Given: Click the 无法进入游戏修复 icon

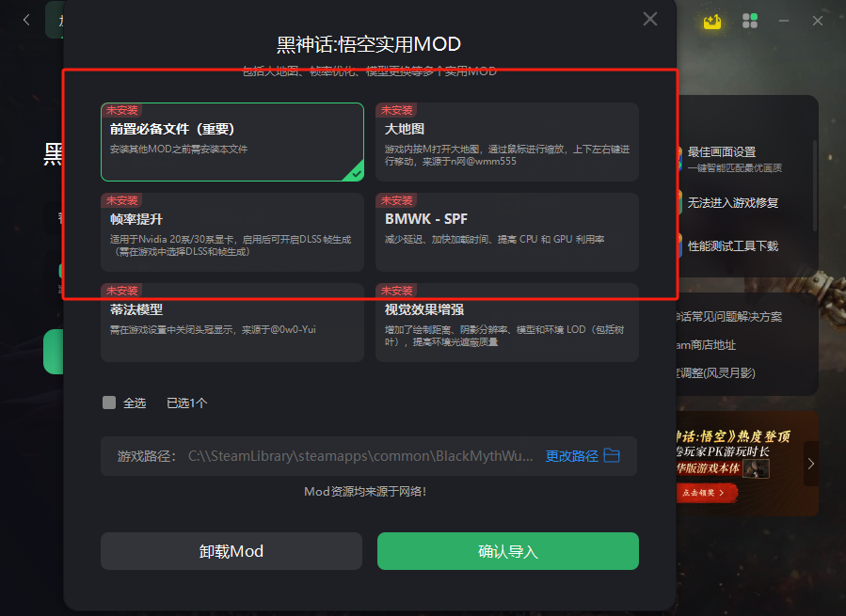Looking at the screenshot, I should point(679,203).
